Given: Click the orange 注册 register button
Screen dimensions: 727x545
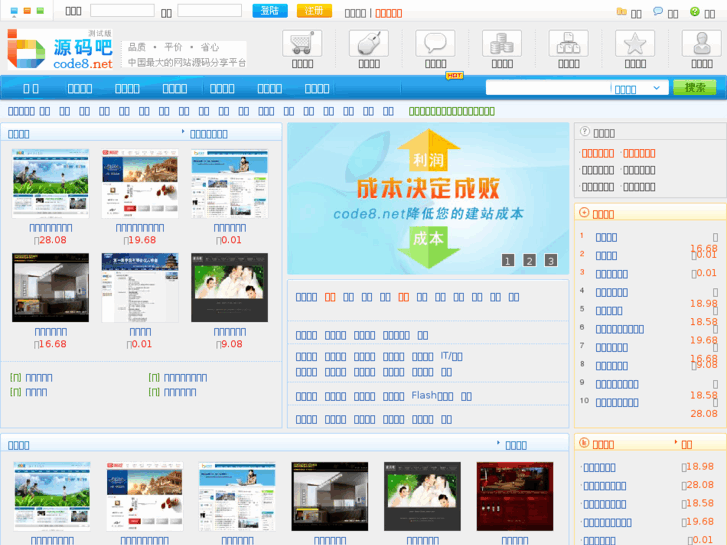Looking at the screenshot, I should coord(314,11).
